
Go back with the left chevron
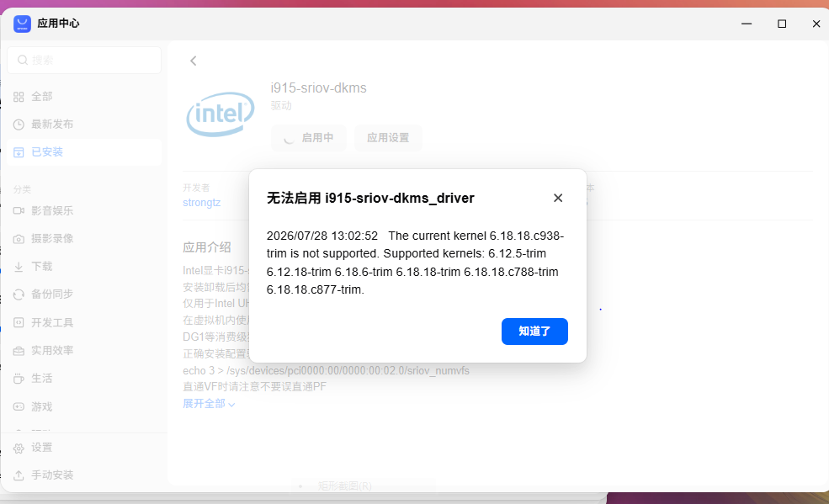point(194,61)
